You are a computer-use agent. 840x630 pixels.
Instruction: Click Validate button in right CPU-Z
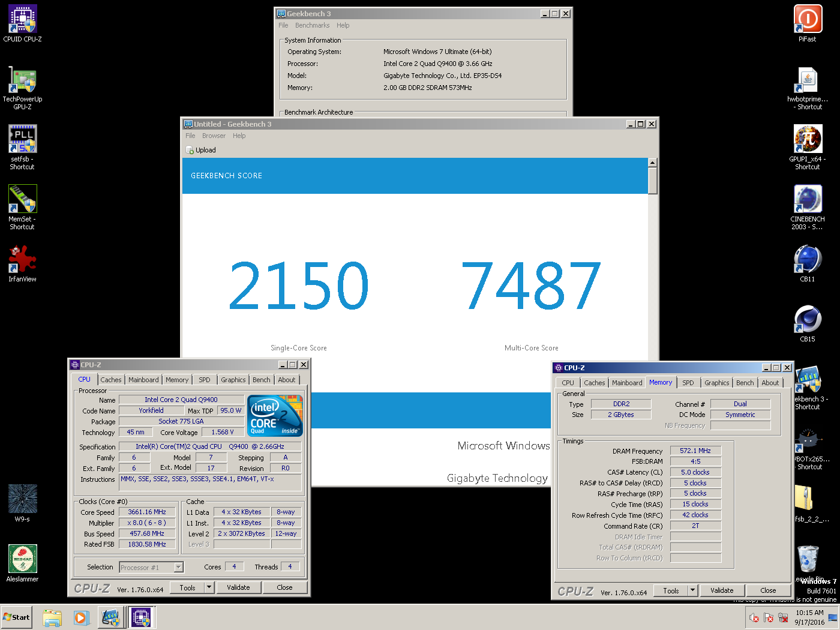pyautogui.click(x=722, y=590)
